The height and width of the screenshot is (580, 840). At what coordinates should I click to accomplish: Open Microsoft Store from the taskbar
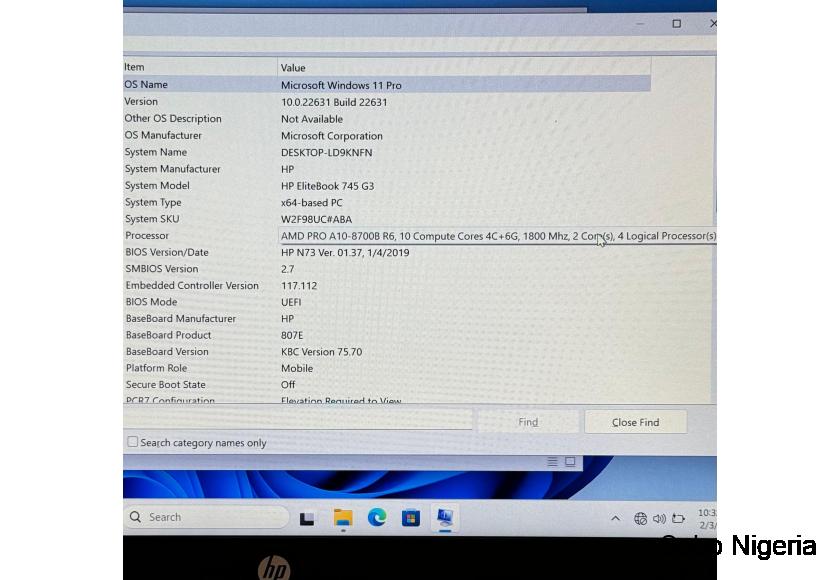[x=410, y=517]
